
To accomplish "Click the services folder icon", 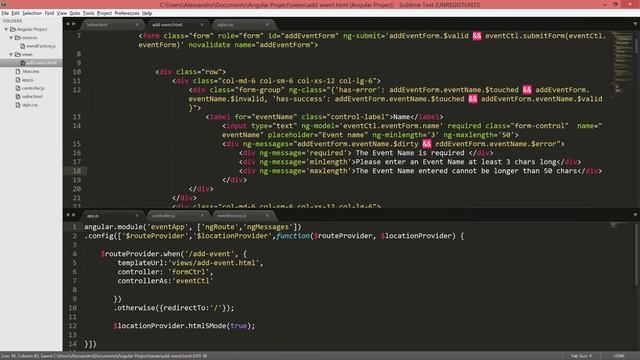I will tap(18, 38).
